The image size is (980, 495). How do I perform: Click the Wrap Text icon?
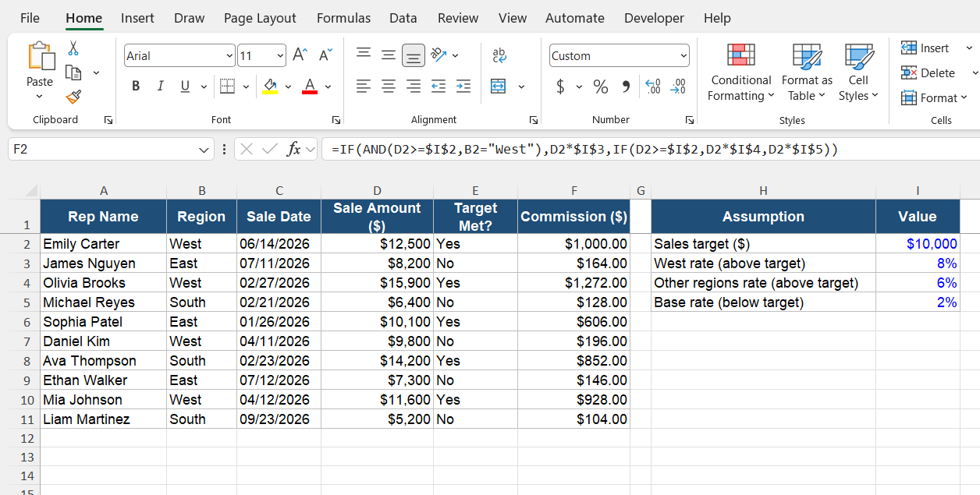499,55
